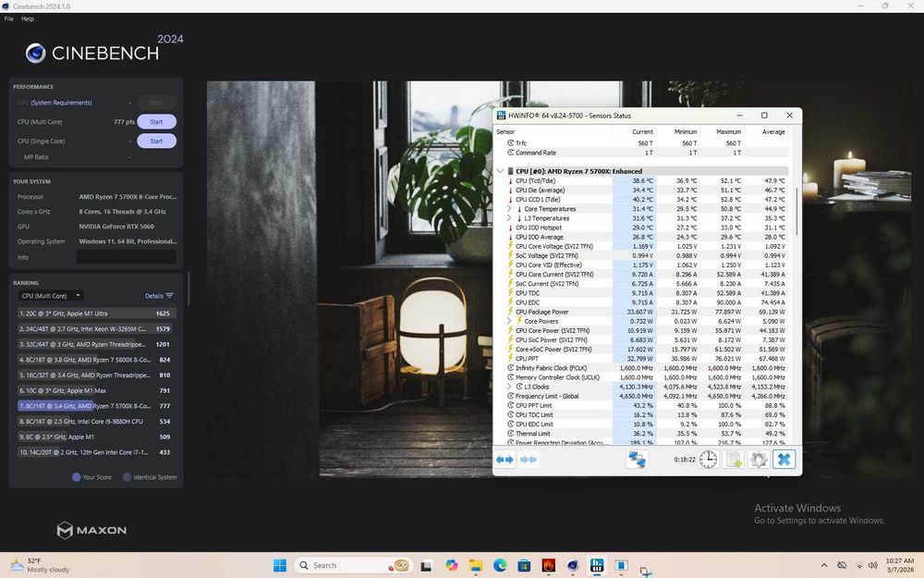924x578 pixels.
Task: Select the CPU Package Power sensor row
Action: 642,312
